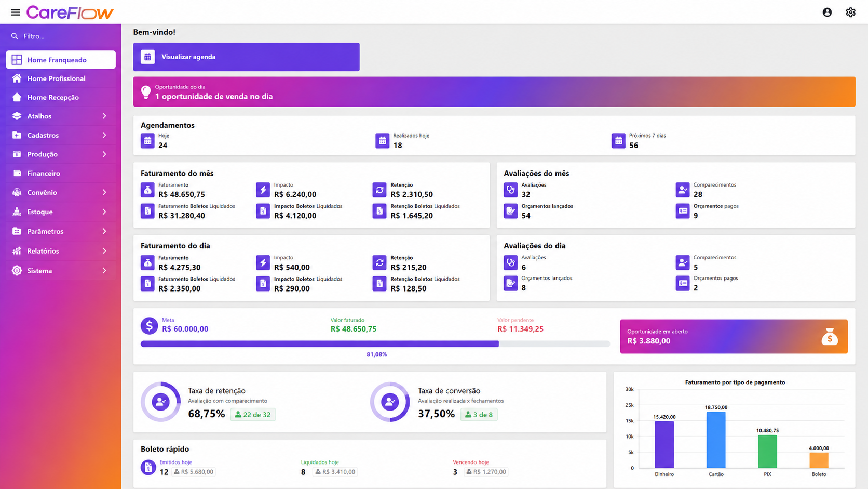Click Comparecimentos icon in Avaliações do mês
The height and width of the screenshot is (489, 868).
[x=683, y=190]
